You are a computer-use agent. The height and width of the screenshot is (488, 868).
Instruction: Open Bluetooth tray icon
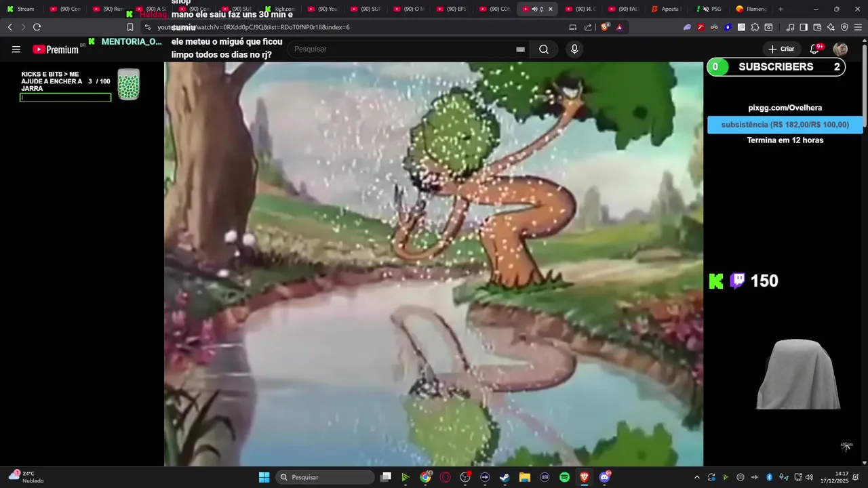769,477
